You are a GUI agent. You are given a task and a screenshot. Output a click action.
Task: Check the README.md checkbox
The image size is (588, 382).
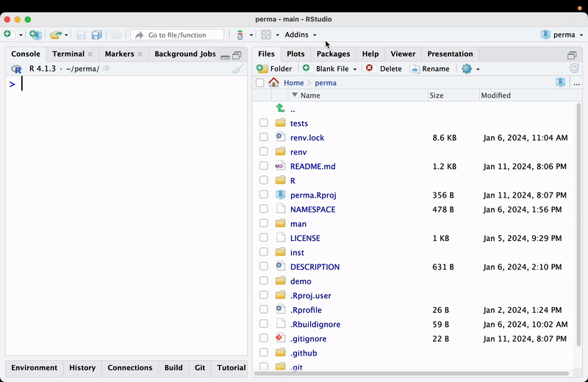(x=264, y=166)
